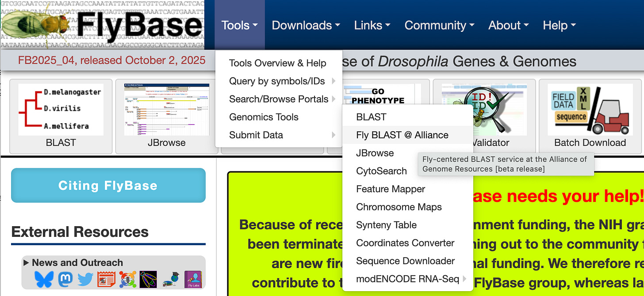Screen dimensions: 644x296
Task: Select Genomics Tools menu entry
Action: (x=279, y=117)
